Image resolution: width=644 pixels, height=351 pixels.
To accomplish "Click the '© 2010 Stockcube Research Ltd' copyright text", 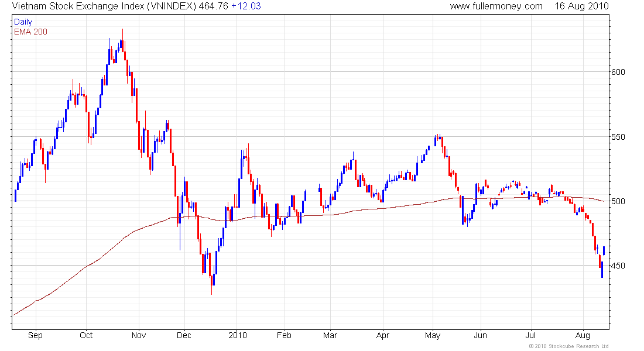I will 569,346.
